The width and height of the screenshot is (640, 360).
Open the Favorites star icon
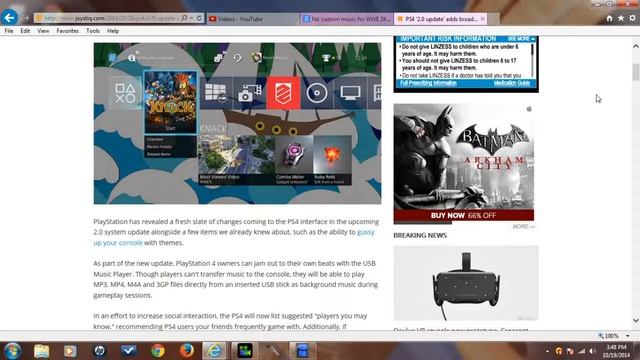click(621, 18)
